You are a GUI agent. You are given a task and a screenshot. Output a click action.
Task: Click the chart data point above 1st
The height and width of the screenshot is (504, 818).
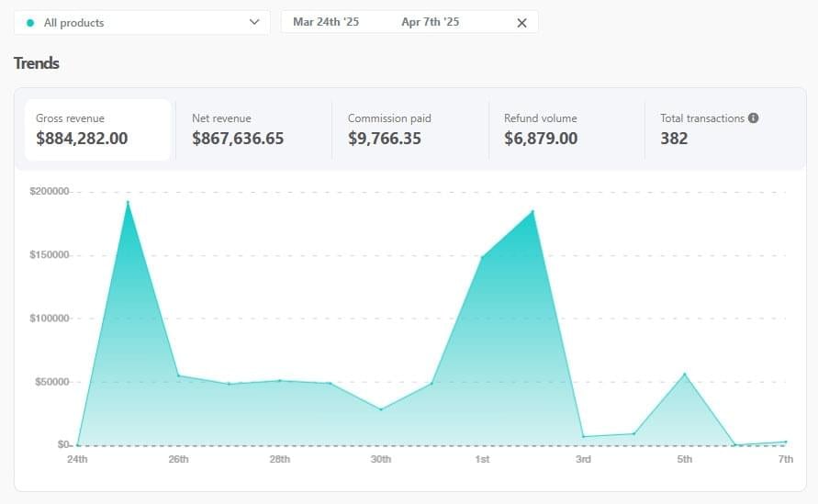tap(482, 257)
